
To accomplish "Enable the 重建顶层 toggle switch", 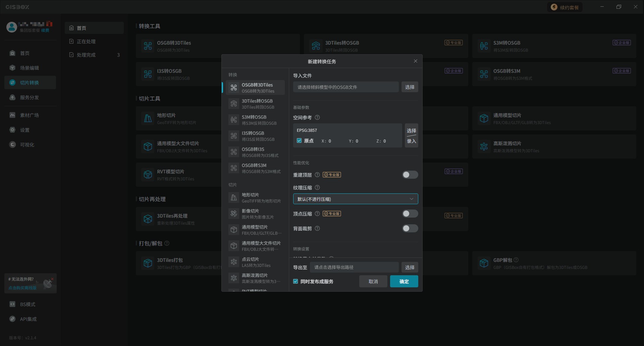I will pos(410,175).
